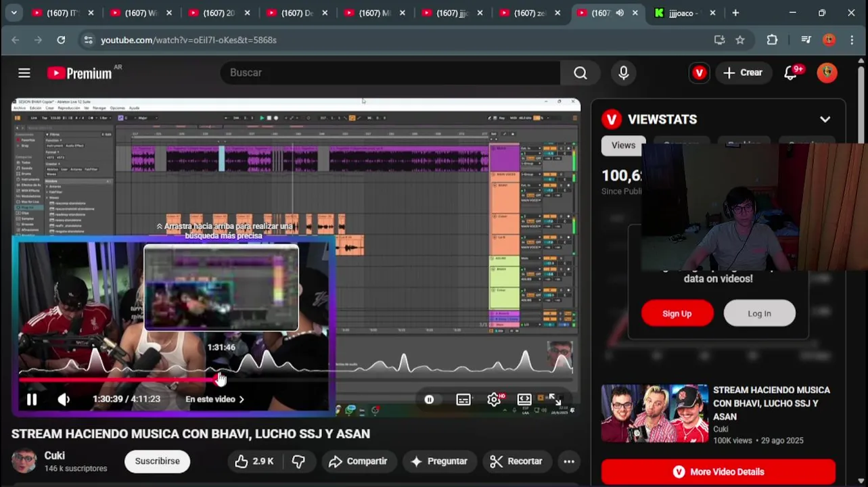Open the Chrome extensions puzzle icon
868x487 pixels.
coord(772,40)
